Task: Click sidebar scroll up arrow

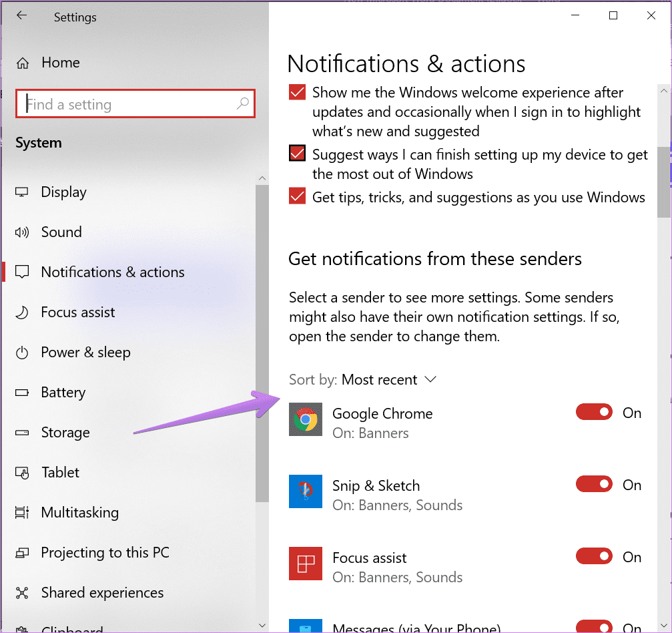Action: (x=262, y=178)
